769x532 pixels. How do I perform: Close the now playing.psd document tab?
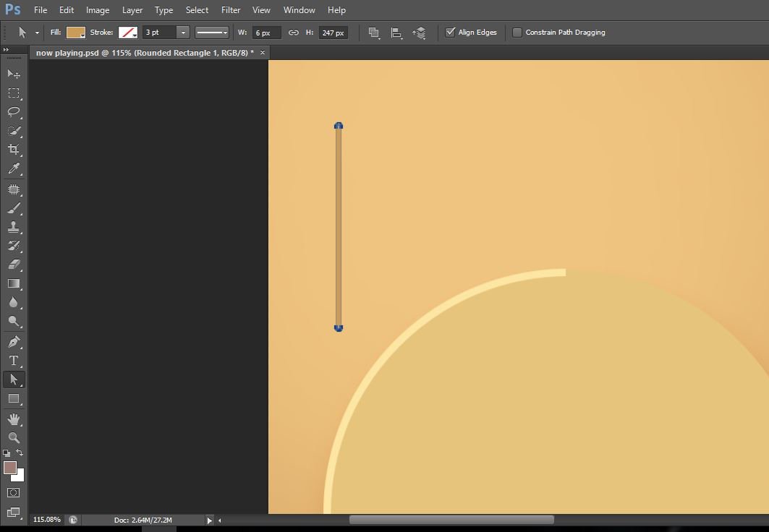coord(263,53)
